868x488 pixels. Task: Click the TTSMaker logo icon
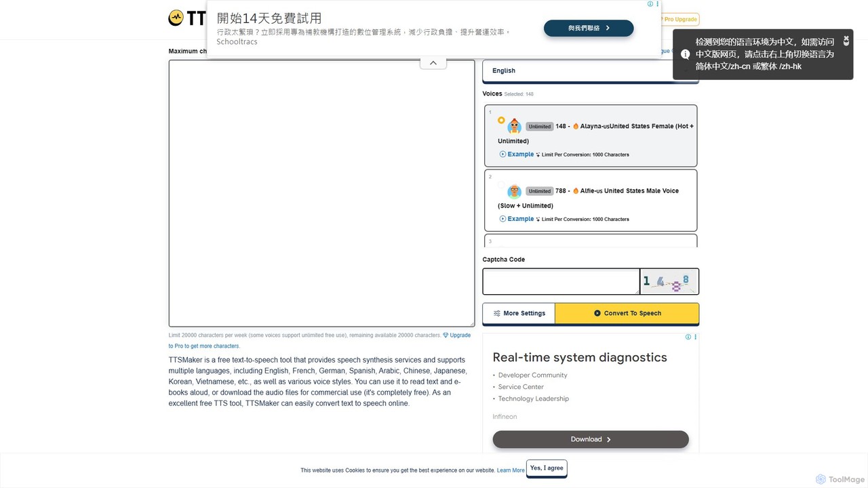tap(176, 18)
